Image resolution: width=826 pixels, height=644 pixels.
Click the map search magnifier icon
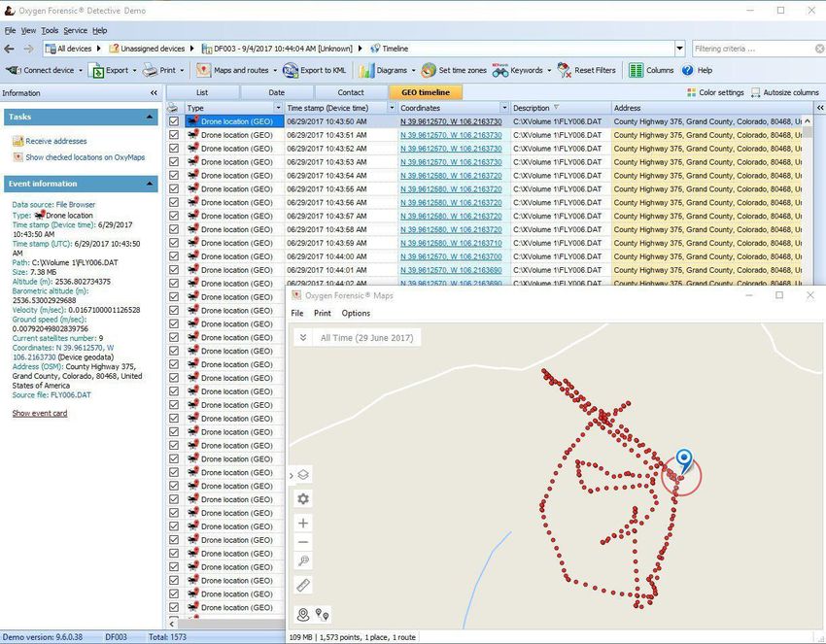pos(303,560)
